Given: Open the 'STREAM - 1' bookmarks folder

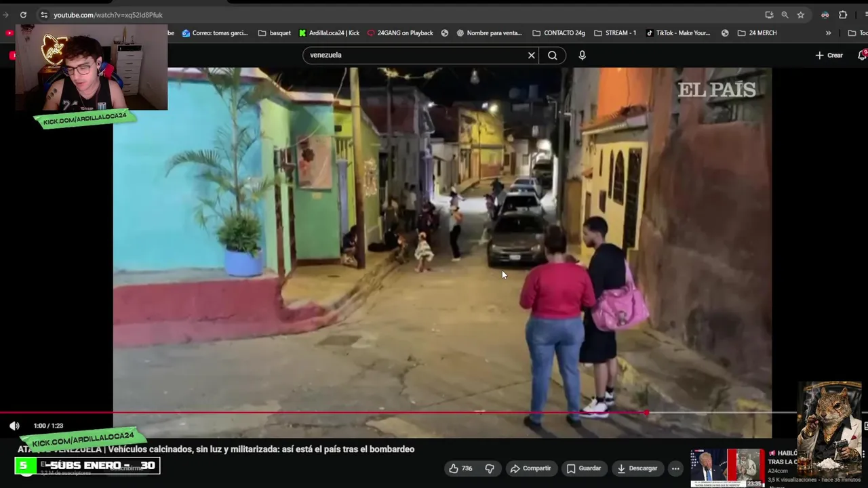Looking at the screenshot, I should (x=615, y=33).
